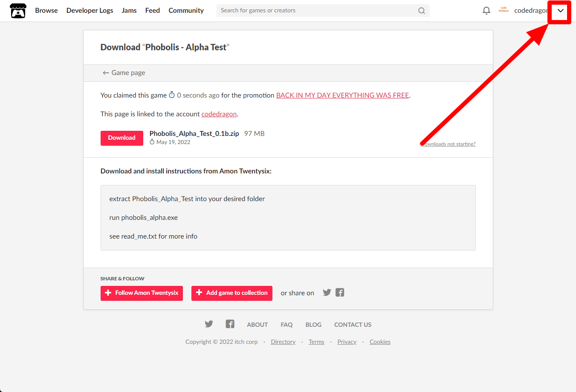Image resolution: width=576 pixels, height=392 pixels.
Task: Follow Amon Twentysix
Action: tap(142, 293)
